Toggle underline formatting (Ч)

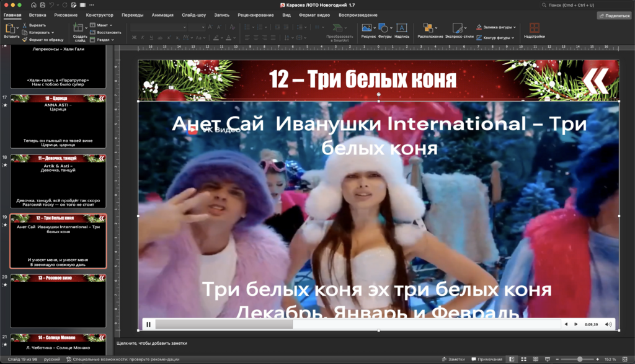pyautogui.click(x=151, y=38)
